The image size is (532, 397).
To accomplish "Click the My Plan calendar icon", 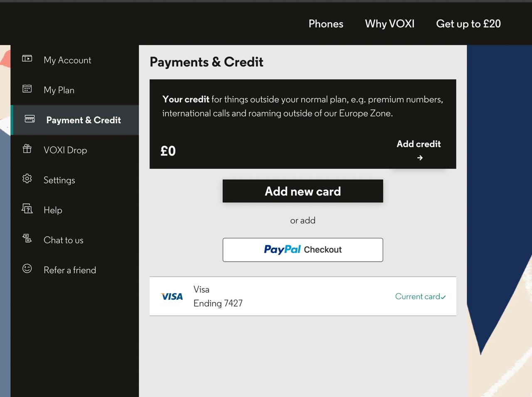I will click(x=27, y=89).
